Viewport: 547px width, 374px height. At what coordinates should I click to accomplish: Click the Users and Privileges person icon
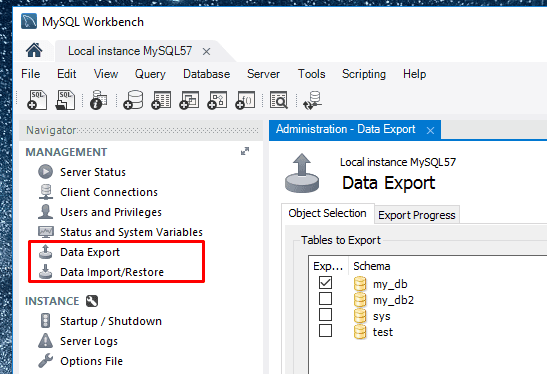45,212
